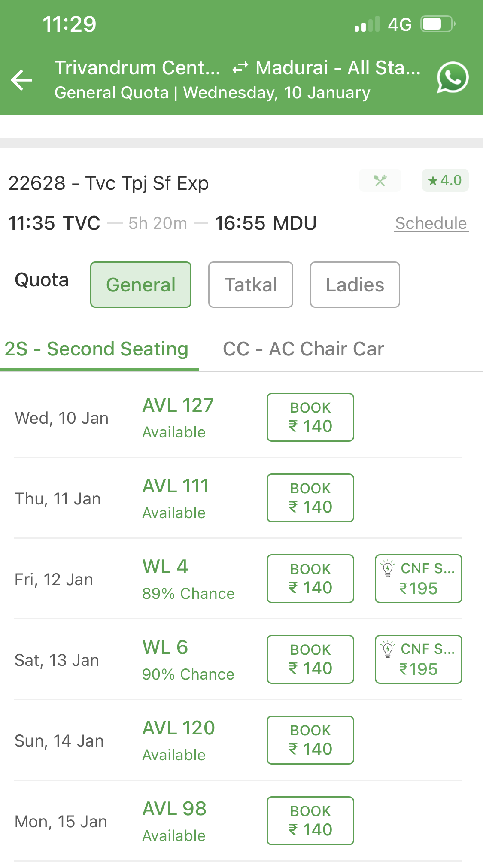Image resolution: width=483 pixels, height=868 pixels.
Task: Switch to 2S - Second Seating tab
Action: coord(97,349)
